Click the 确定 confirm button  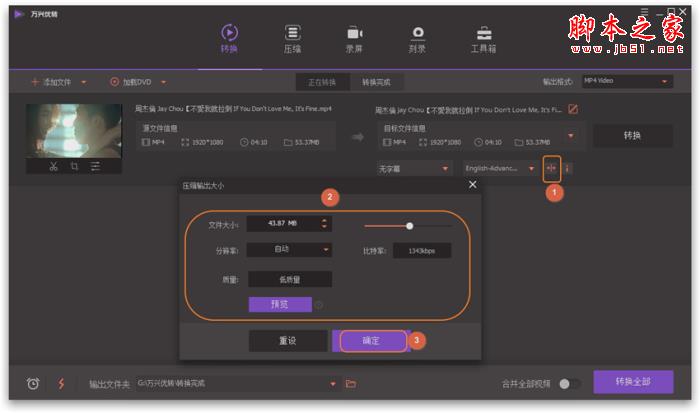coord(371,341)
